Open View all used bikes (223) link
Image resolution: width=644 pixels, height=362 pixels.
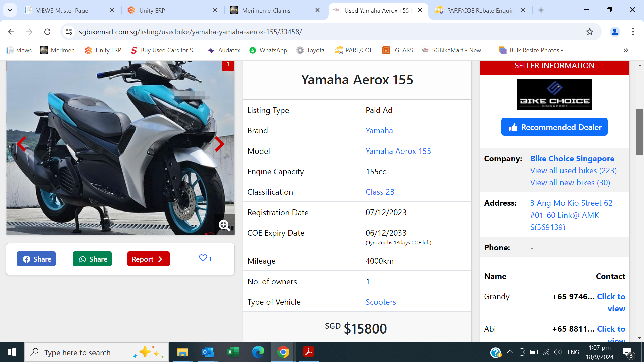pyautogui.click(x=573, y=171)
